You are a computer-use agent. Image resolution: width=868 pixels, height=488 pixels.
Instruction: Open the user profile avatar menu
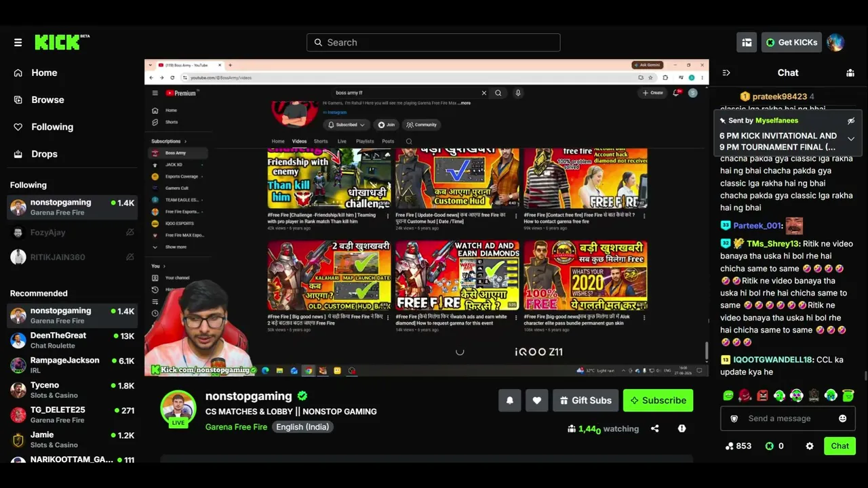835,42
